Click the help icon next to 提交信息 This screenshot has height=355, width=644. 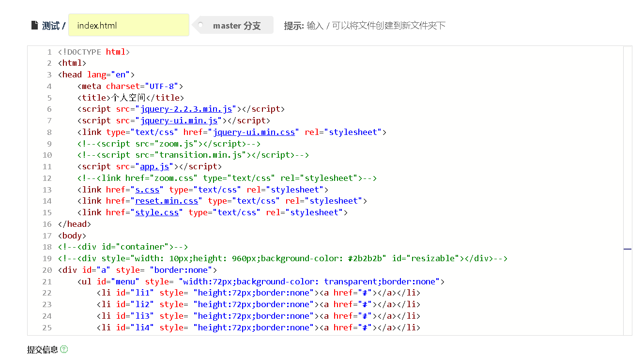click(x=64, y=349)
